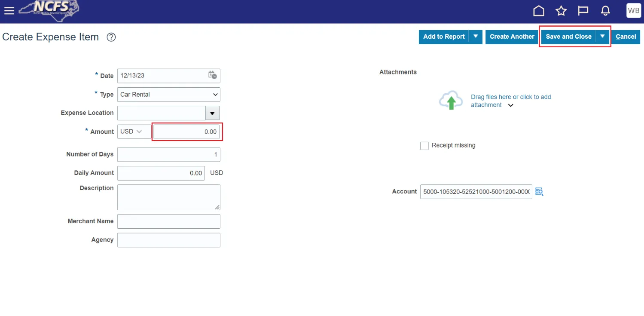Screen dimensions: 644x316
Task: Click the Merchant Name text field
Action: (x=168, y=221)
